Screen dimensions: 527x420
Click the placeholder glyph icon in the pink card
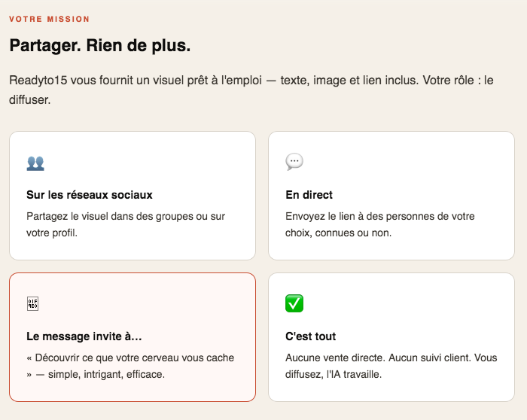tap(32, 304)
